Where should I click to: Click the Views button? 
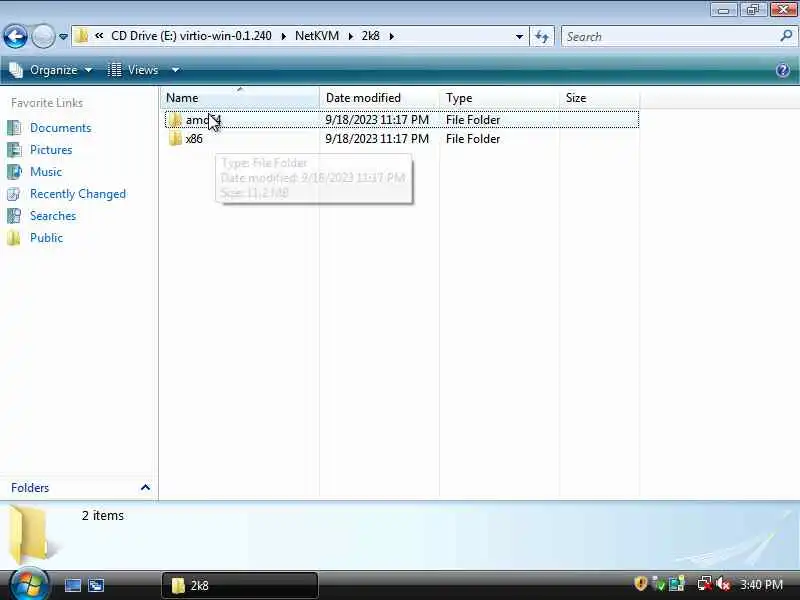tap(133, 70)
